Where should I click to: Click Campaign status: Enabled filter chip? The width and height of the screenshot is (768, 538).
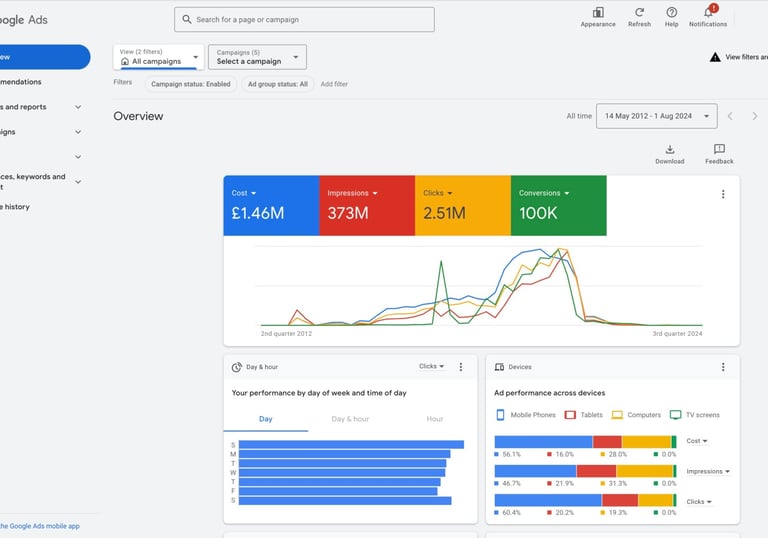click(191, 84)
